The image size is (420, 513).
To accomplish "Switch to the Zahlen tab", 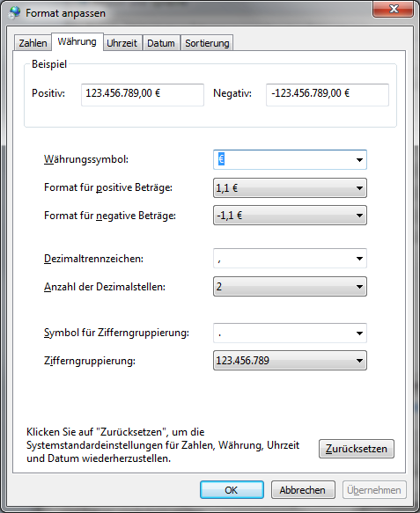I will pos(33,43).
